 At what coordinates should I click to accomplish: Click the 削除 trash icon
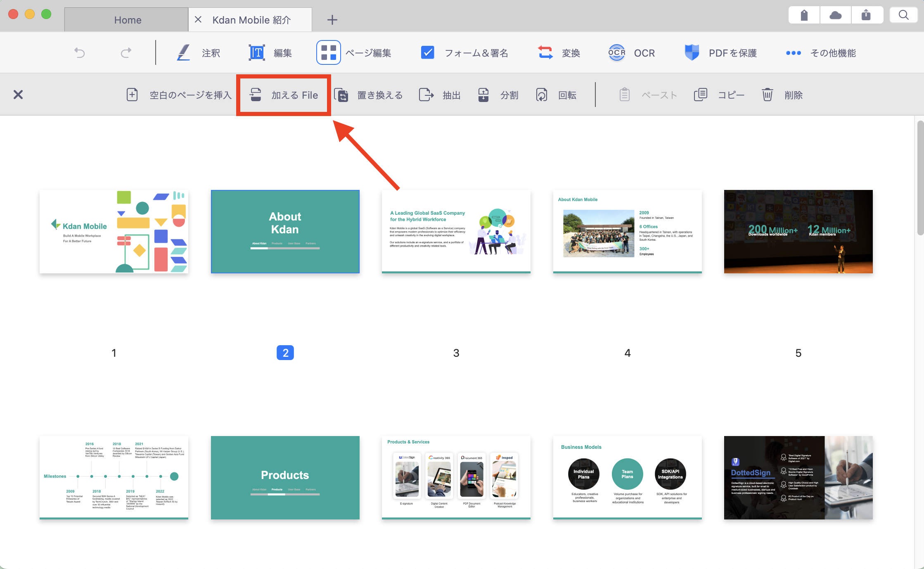click(x=767, y=95)
